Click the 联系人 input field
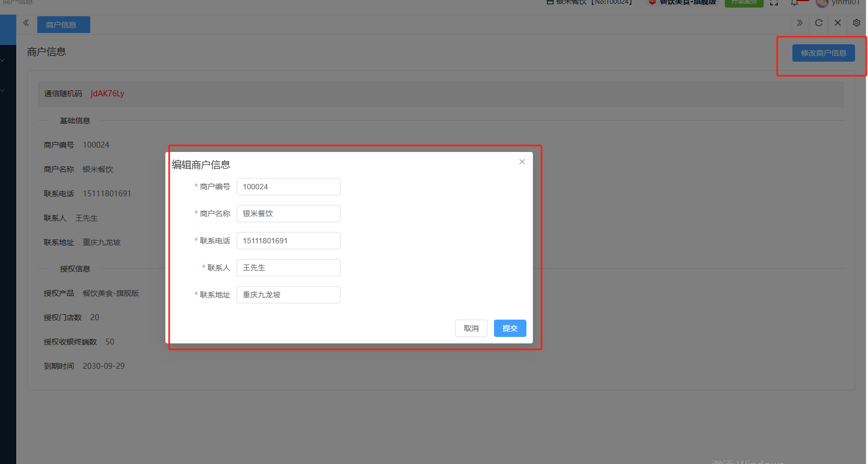Image resolution: width=868 pixels, height=464 pixels. tap(288, 268)
